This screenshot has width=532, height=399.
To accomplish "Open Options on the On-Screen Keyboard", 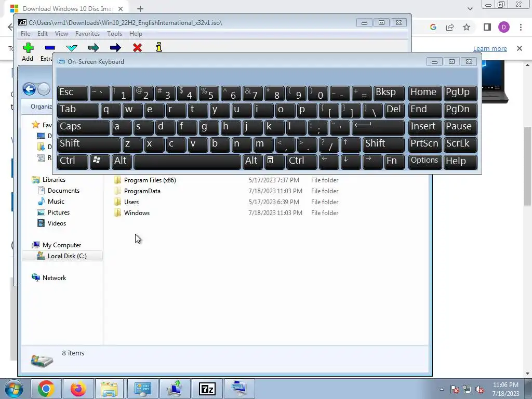I will (425, 162).
